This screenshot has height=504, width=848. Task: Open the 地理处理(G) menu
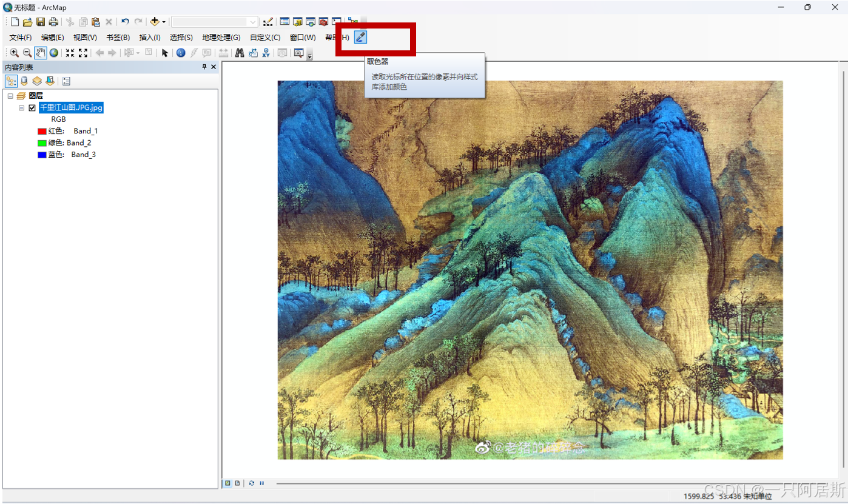pos(221,38)
